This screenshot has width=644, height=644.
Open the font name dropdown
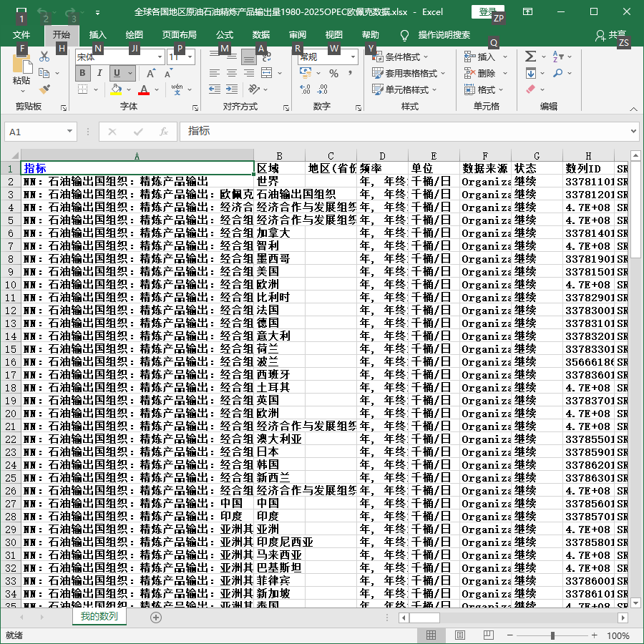click(160, 57)
